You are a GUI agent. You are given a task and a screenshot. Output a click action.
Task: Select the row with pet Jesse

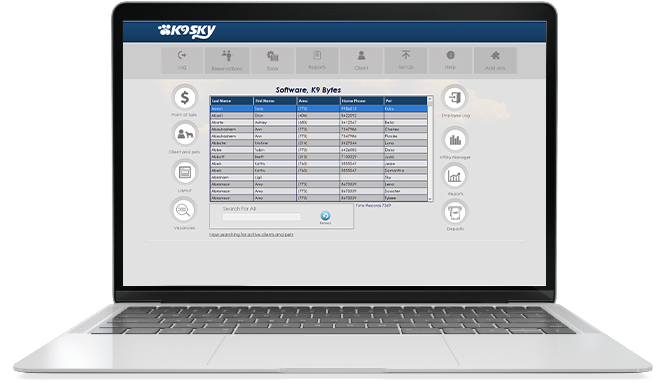pos(319,164)
